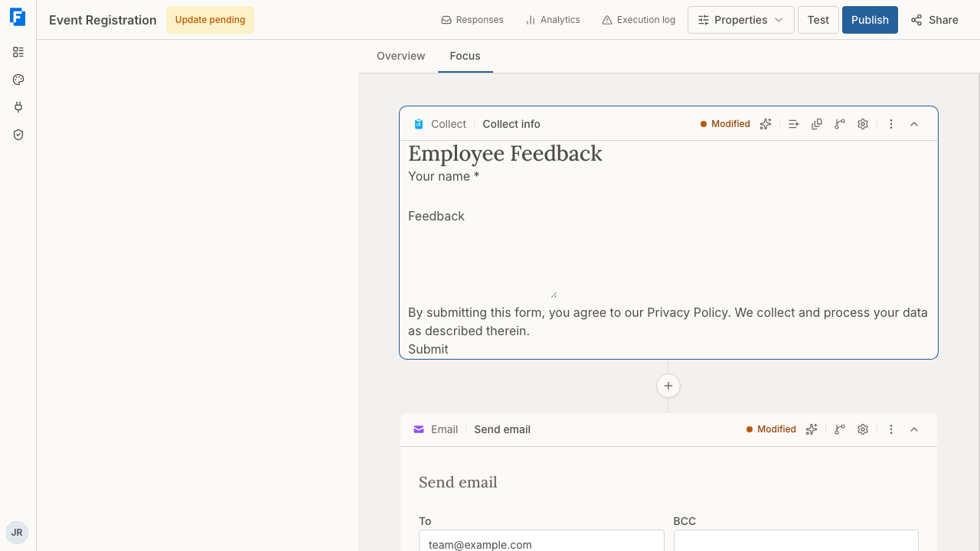The image size is (980, 551).
Task: Collapse the Collect info step
Action: pos(914,124)
